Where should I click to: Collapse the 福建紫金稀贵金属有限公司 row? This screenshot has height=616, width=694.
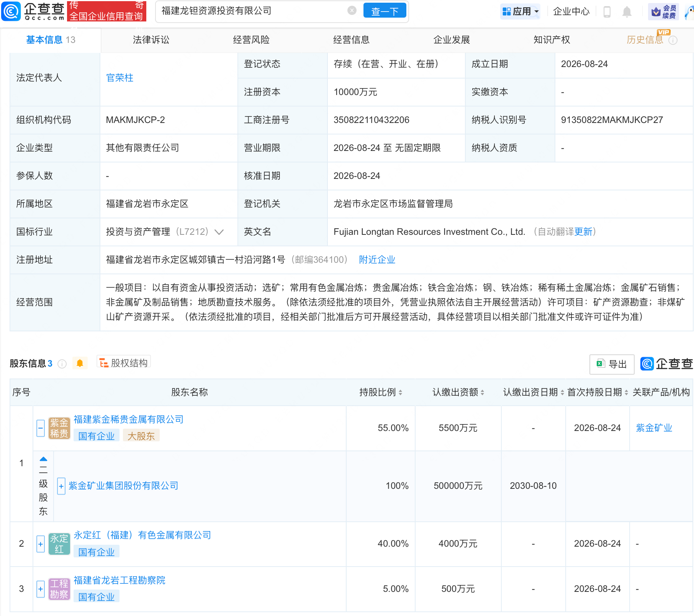coord(41,428)
